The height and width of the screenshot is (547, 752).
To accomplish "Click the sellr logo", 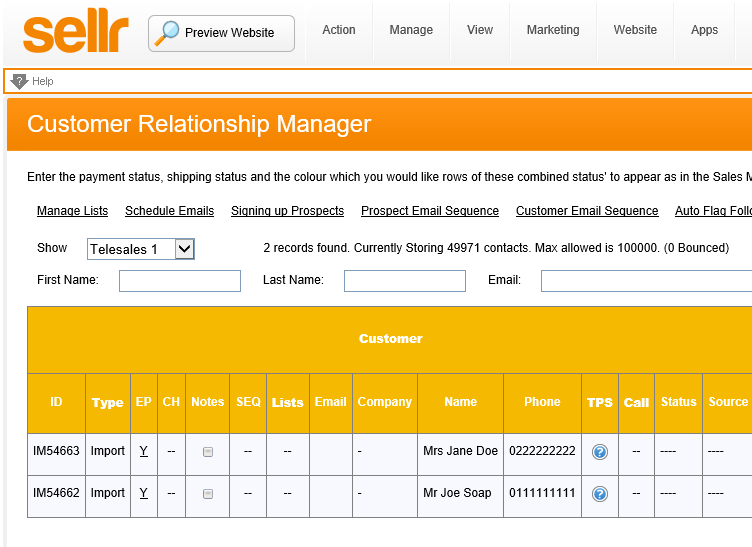I will (x=75, y=33).
